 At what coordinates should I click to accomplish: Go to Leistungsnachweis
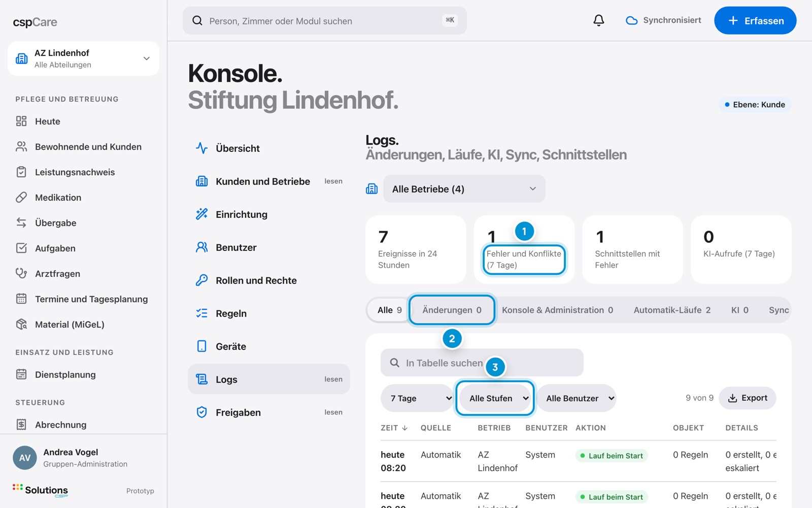tap(83, 172)
